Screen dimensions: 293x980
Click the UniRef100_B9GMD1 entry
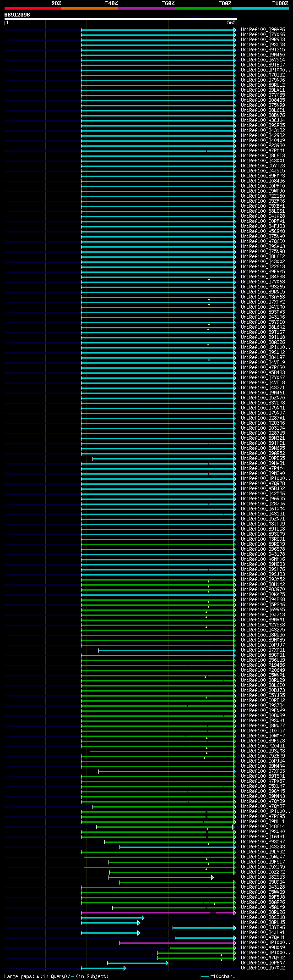(x=263, y=655)
